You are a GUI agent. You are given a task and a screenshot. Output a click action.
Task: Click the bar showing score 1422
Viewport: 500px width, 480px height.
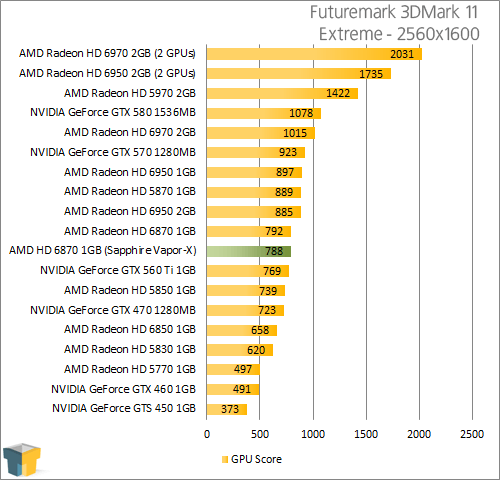[x=282, y=93]
